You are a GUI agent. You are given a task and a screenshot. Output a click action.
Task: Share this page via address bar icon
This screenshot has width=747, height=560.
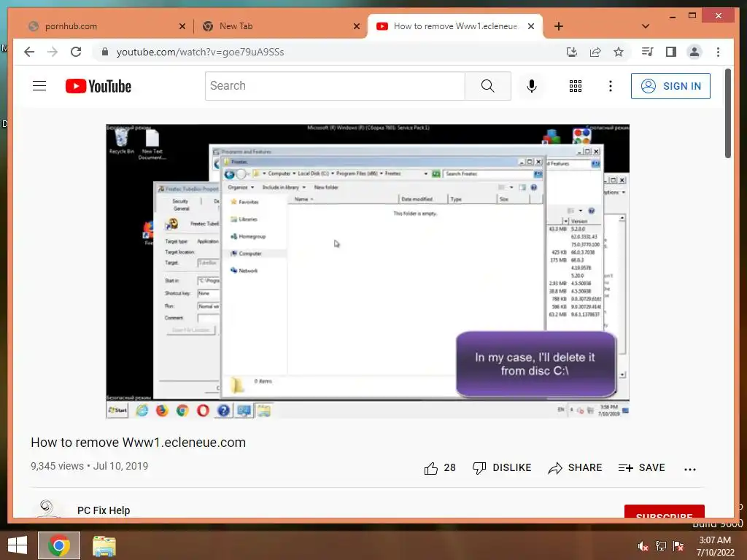click(x=595, y=52)
